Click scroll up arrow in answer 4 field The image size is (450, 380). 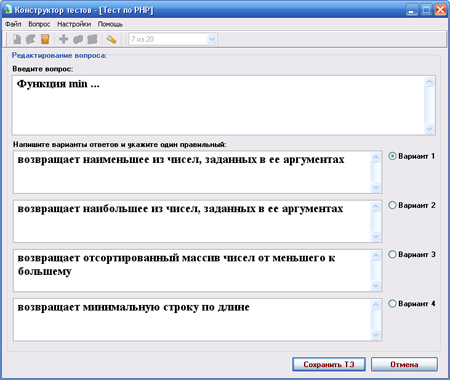(376, 305)
